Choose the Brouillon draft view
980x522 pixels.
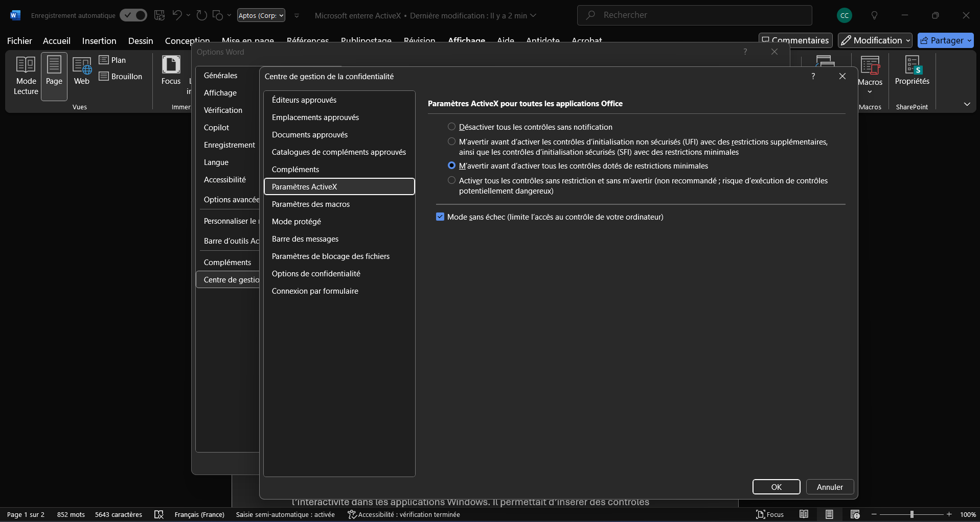point(121,76)
